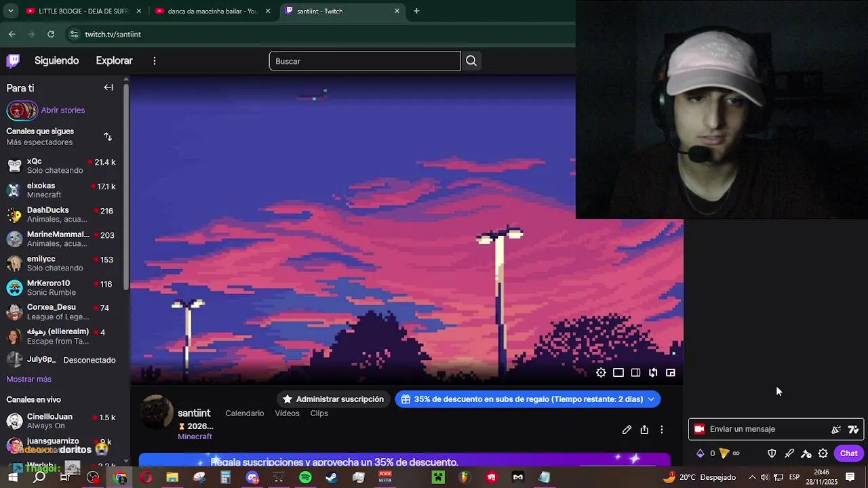Image resolution: width=868 pixels, height=488 pixels.
Task: Open the Siguiendo page
Action: [x=57, y=61]
